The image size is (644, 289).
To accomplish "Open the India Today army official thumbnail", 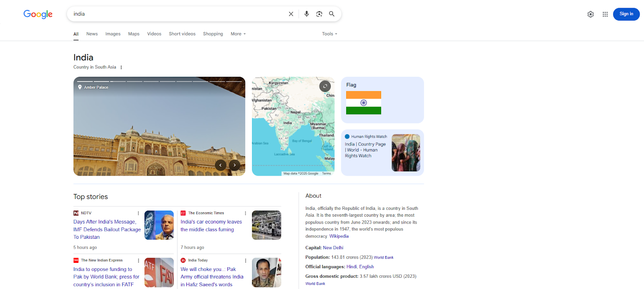I will point(266,273).
